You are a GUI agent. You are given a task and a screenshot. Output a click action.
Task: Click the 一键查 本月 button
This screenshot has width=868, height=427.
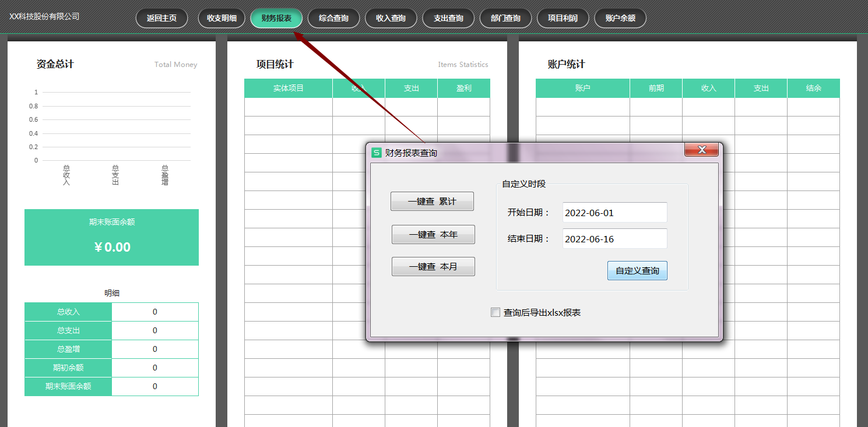point(433,267)
